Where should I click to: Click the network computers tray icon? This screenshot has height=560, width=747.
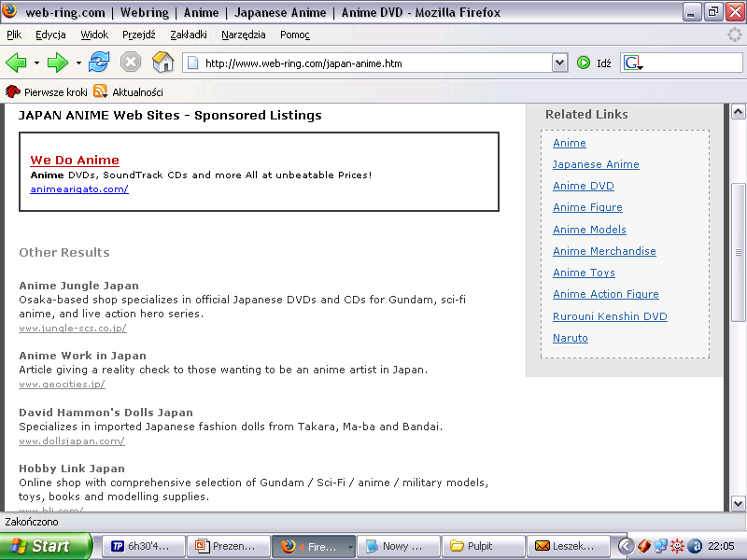click(660, 546)
